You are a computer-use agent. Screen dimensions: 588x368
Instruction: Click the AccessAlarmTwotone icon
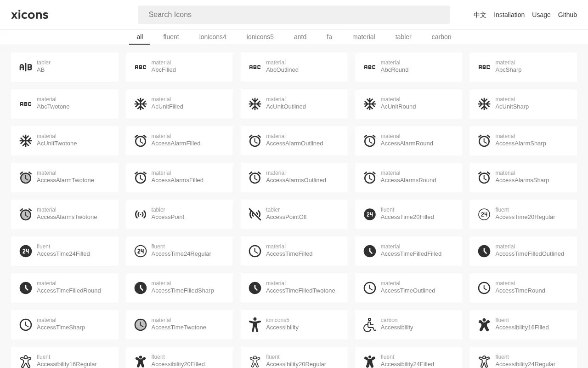(26, 178)
